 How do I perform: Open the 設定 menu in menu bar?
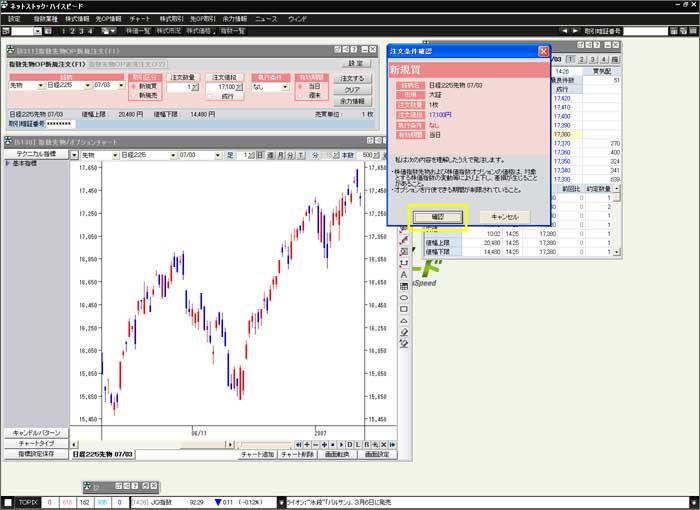pos(14,19)
